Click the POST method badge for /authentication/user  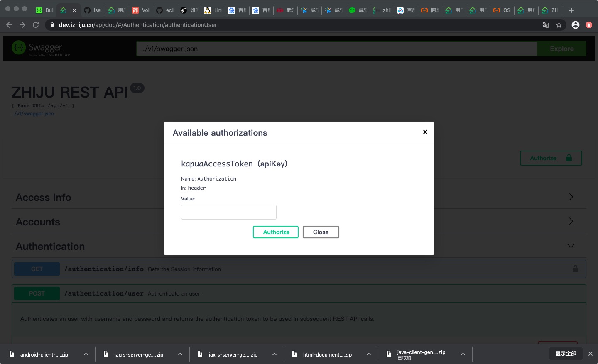tap(37, 293)
